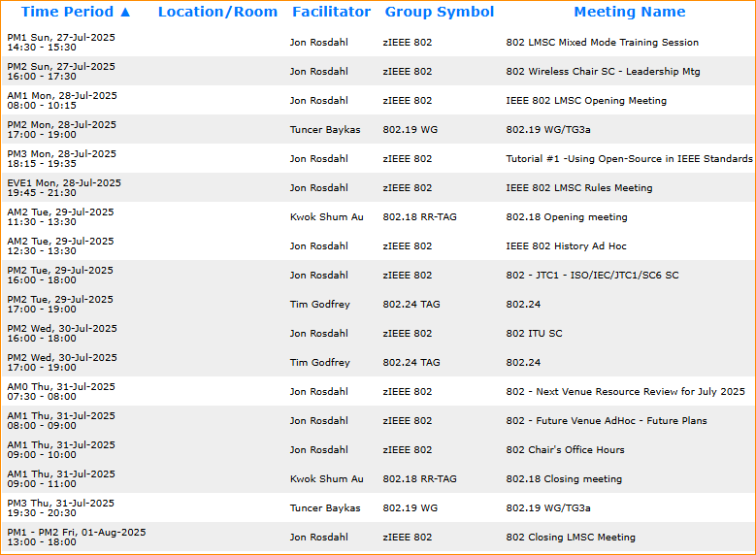Select '802.18 RR-TAG' in the AM2 Tue row
Viewport: 756px width, 555px height.
pyautogui.click(x=419, y=217)
